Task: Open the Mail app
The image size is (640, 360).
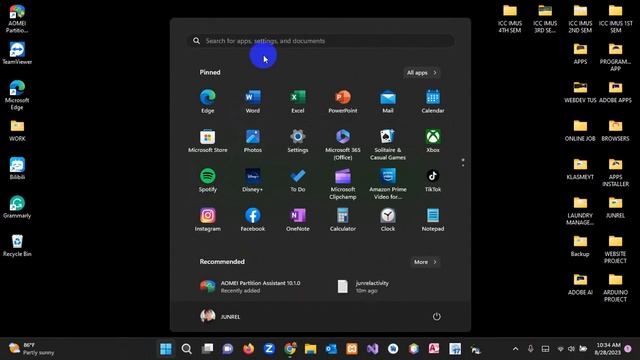Action: (388, 101)
